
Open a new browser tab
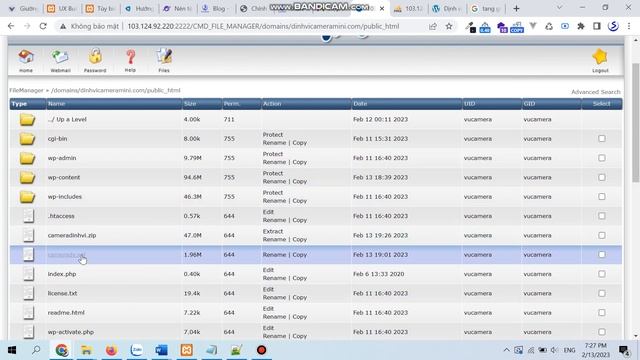click(x=516, y=9)
